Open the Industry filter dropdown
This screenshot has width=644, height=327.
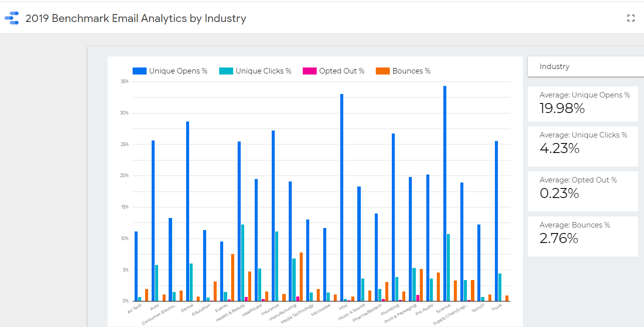585,66
